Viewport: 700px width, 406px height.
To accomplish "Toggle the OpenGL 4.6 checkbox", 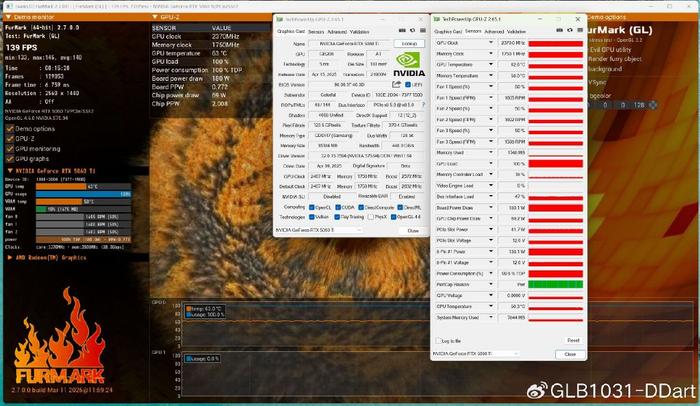I will pyautogui.click(x=393, y=217).
